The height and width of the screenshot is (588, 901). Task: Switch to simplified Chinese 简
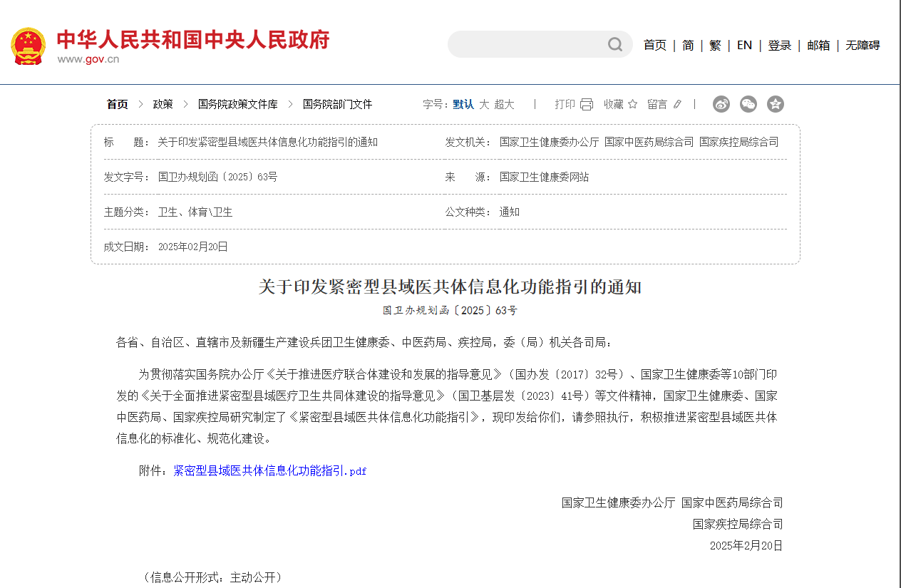coord(688,46)
